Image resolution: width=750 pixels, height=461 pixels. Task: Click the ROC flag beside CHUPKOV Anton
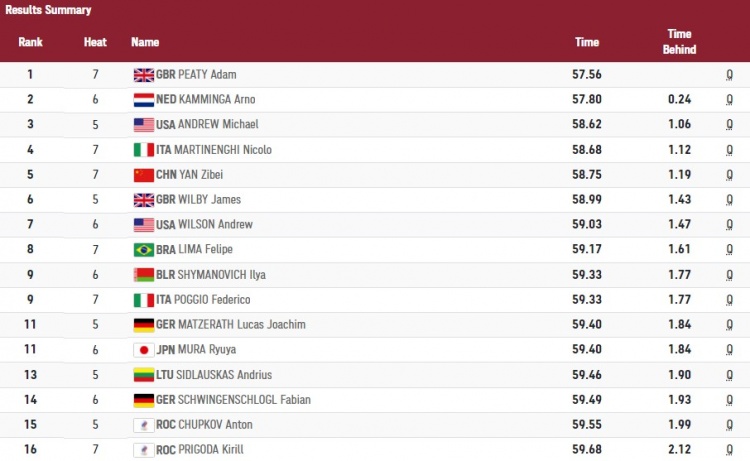point(143,425)
